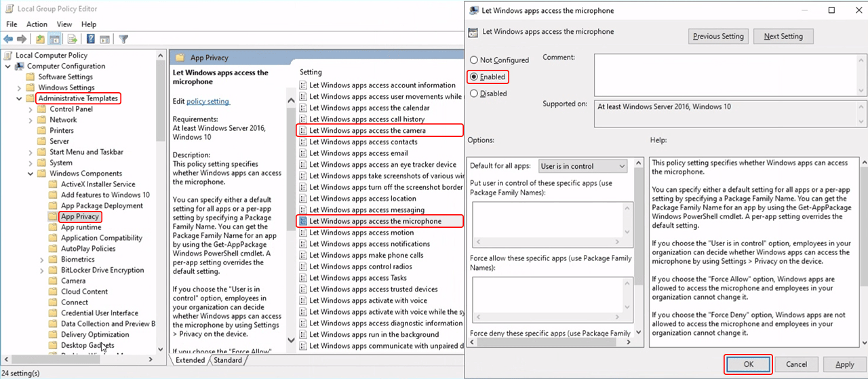Open the Default for all apps dropdown
This screenshot has width=868, height=379.
click(583, 166)
